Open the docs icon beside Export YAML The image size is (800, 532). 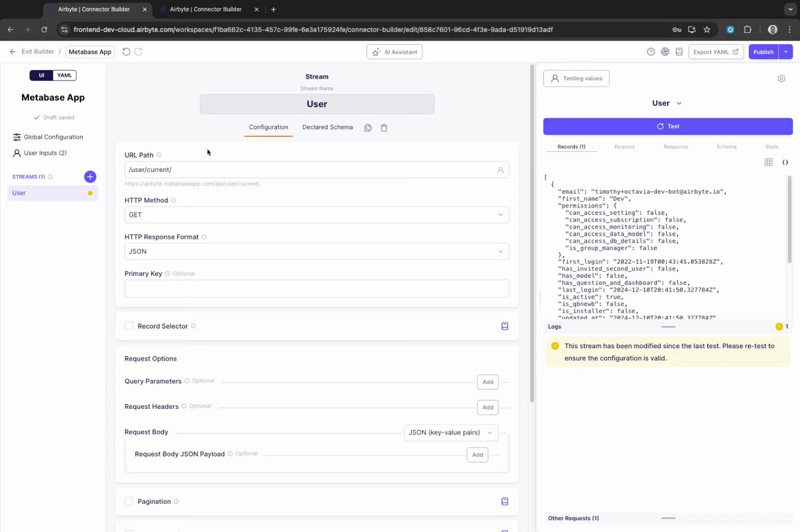679,52
